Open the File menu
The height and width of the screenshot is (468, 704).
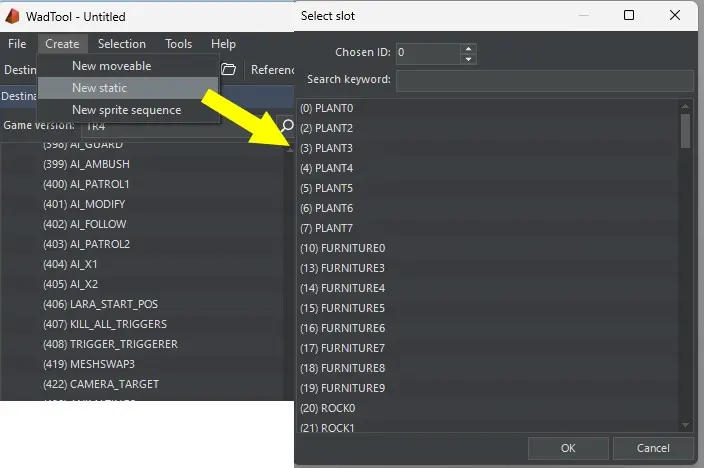[17, 44]
